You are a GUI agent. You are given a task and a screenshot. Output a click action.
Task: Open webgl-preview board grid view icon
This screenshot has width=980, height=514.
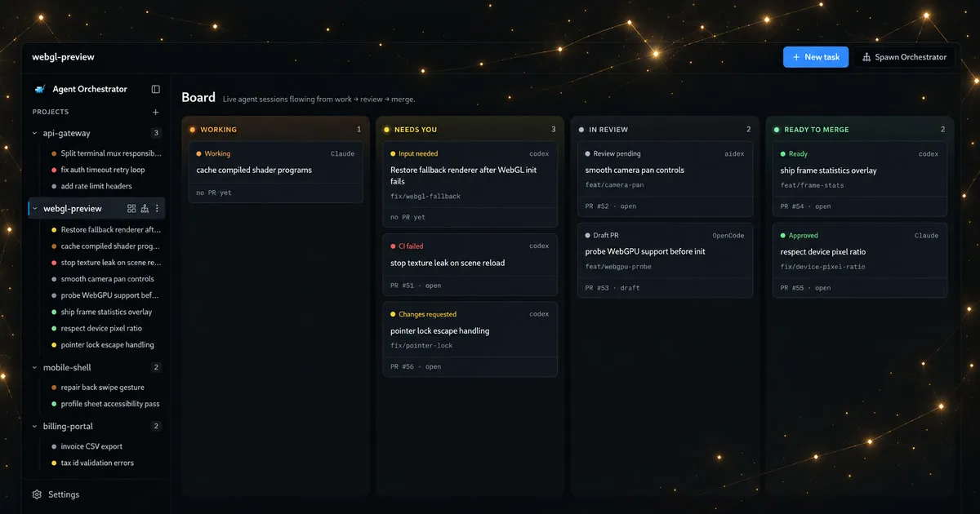131,209
